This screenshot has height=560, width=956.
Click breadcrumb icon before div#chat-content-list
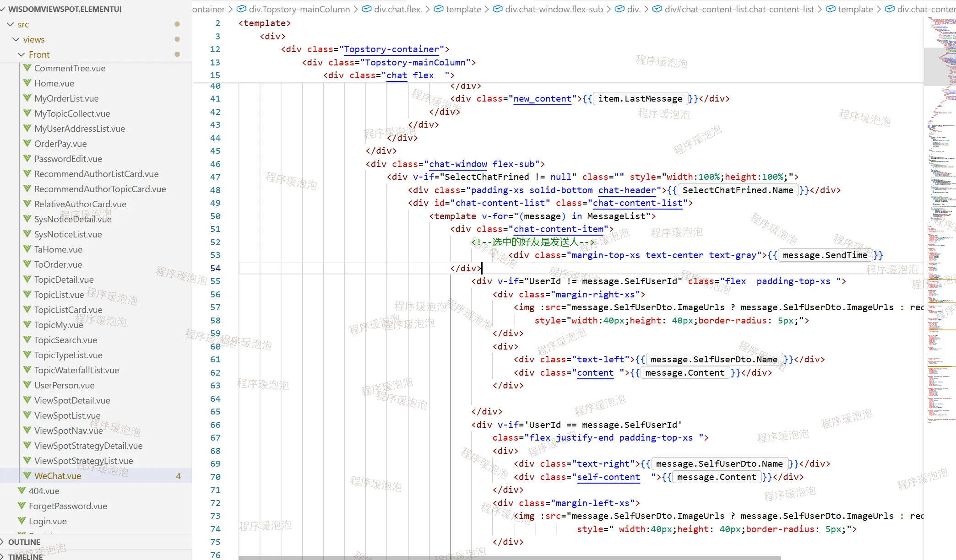tap(657, 9)
